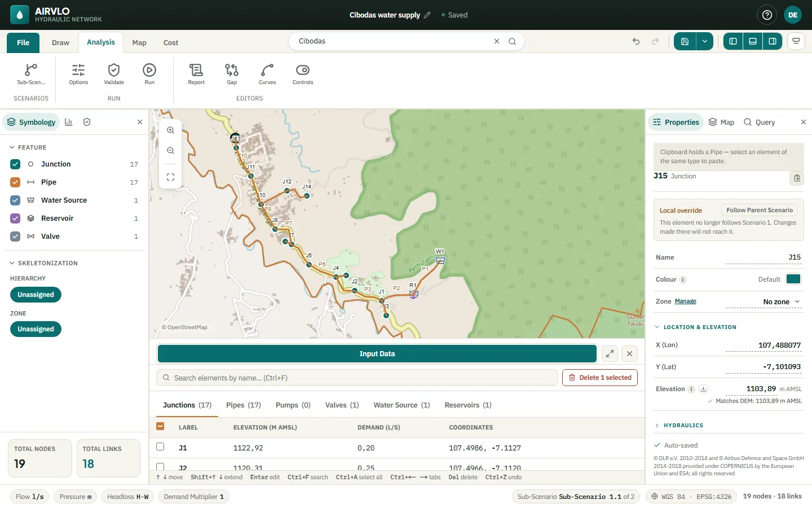812x508 pixels.
Task: Click the element name search field
Action: (x=357, y=378)
